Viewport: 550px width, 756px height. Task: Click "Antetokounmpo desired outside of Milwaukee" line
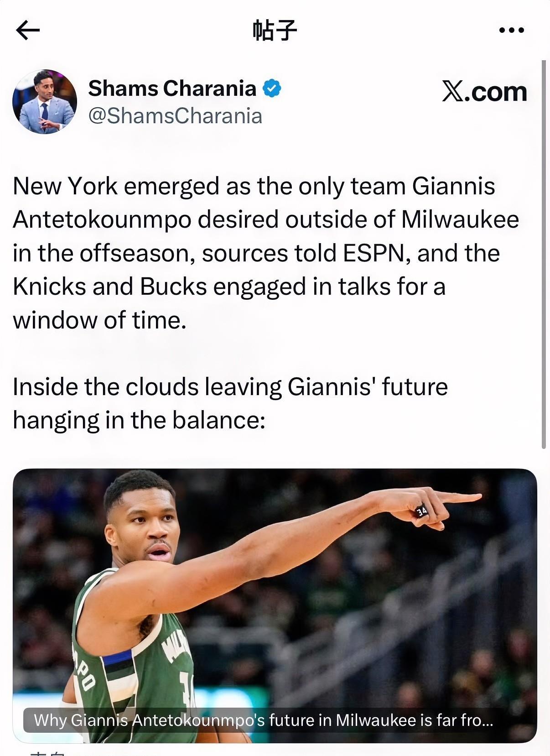click(266, 220)
